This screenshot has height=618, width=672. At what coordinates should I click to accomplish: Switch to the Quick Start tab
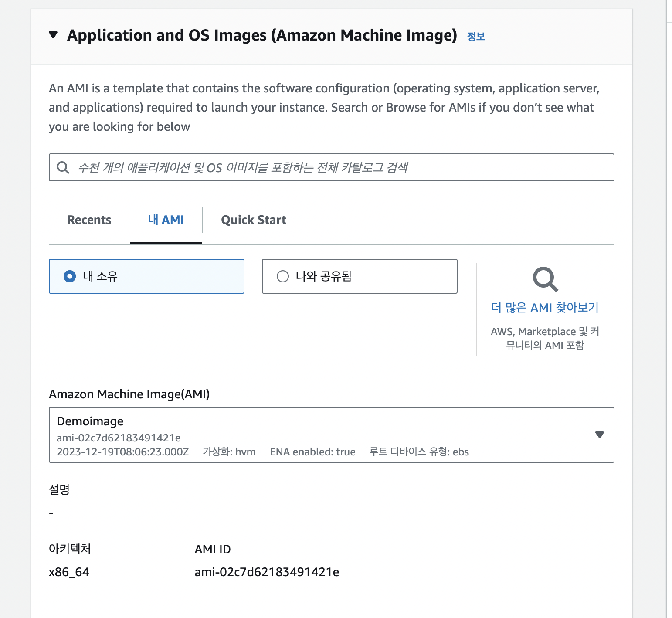[x=254, y=220]
